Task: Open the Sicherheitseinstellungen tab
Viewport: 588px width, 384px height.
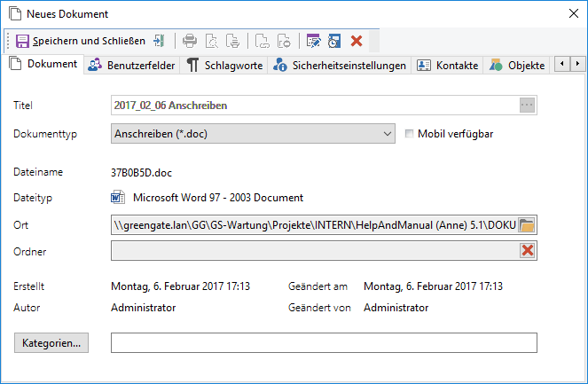Action: [x=340, y=66]
